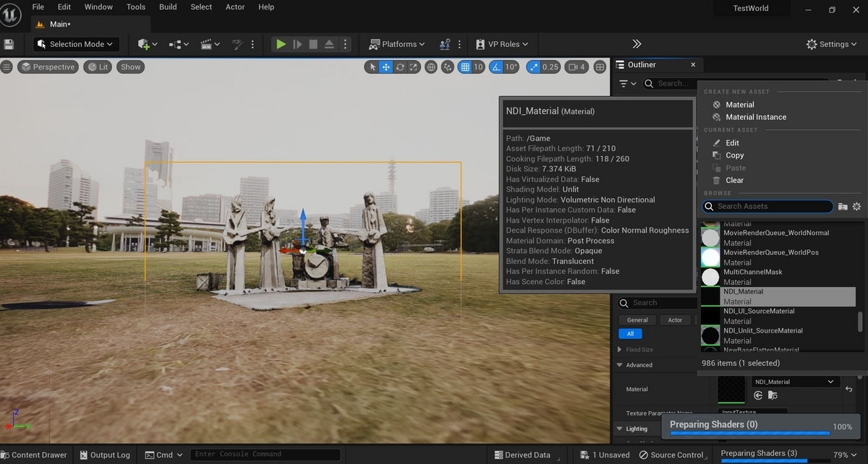Change the Lit view mode
The height and width of the screenshot is (464, 868).
(x=97, y=66)
